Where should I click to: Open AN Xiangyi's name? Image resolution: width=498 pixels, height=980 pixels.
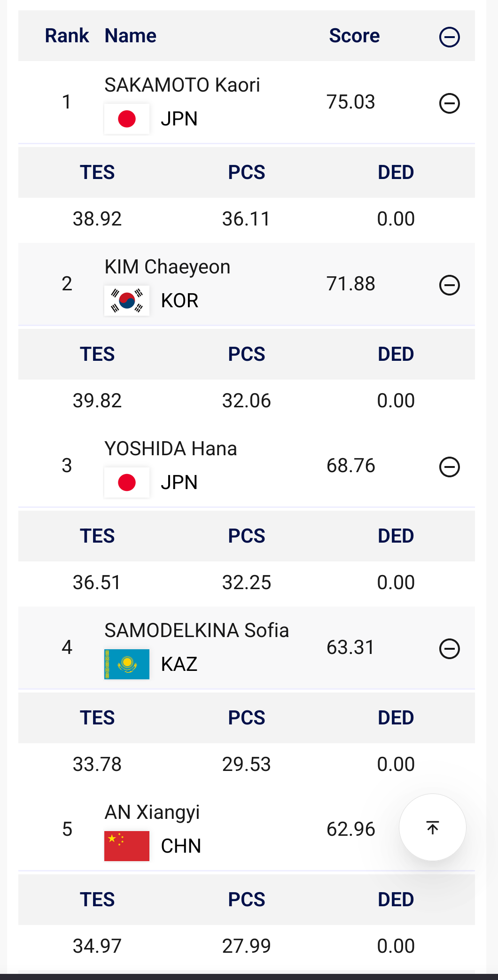152,812
